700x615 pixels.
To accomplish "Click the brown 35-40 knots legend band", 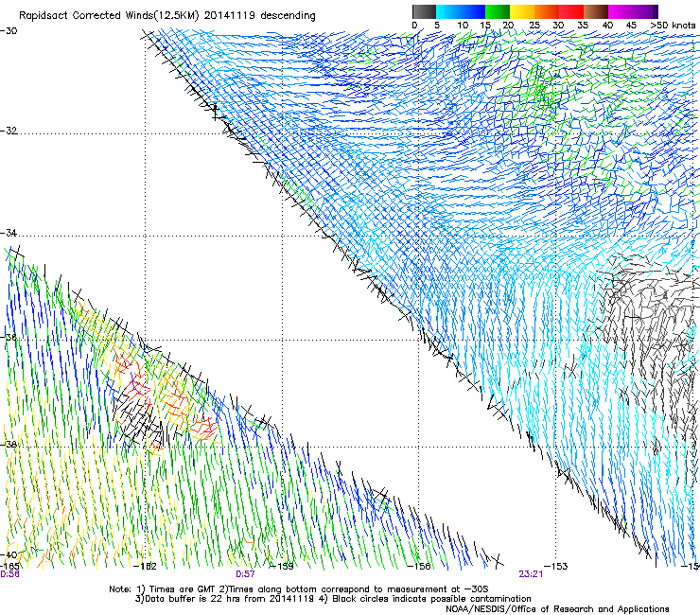I will pyautogui.click(x=596, y=11).
